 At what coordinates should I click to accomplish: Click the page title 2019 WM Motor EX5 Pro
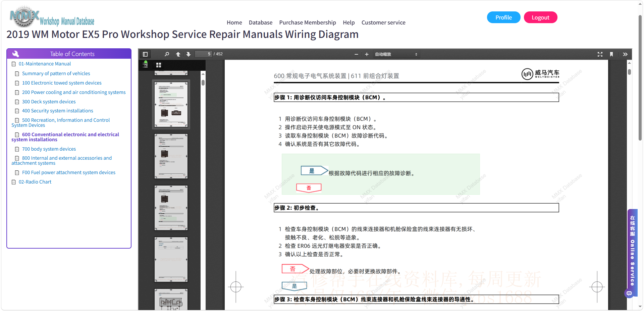pos(182,34)
